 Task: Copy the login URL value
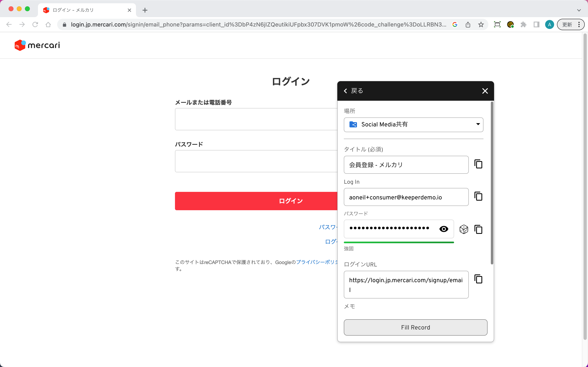pos(478,279)
